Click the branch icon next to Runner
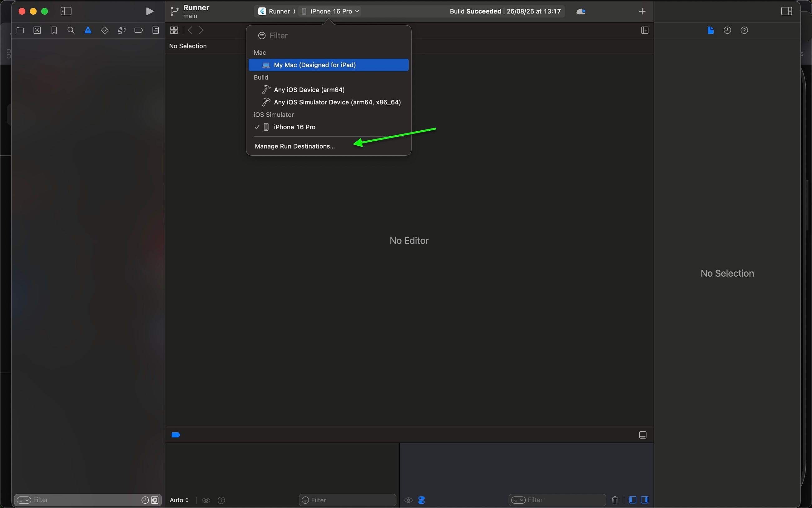 click(174, 12)
